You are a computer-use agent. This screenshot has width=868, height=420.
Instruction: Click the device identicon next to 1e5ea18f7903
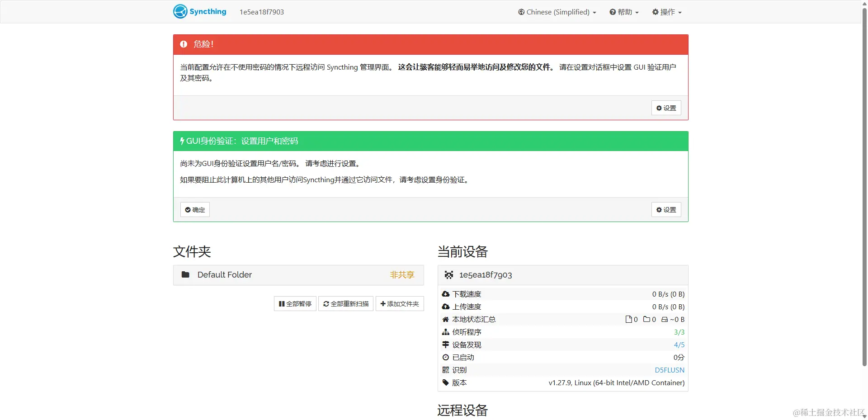tap(449, 275)
